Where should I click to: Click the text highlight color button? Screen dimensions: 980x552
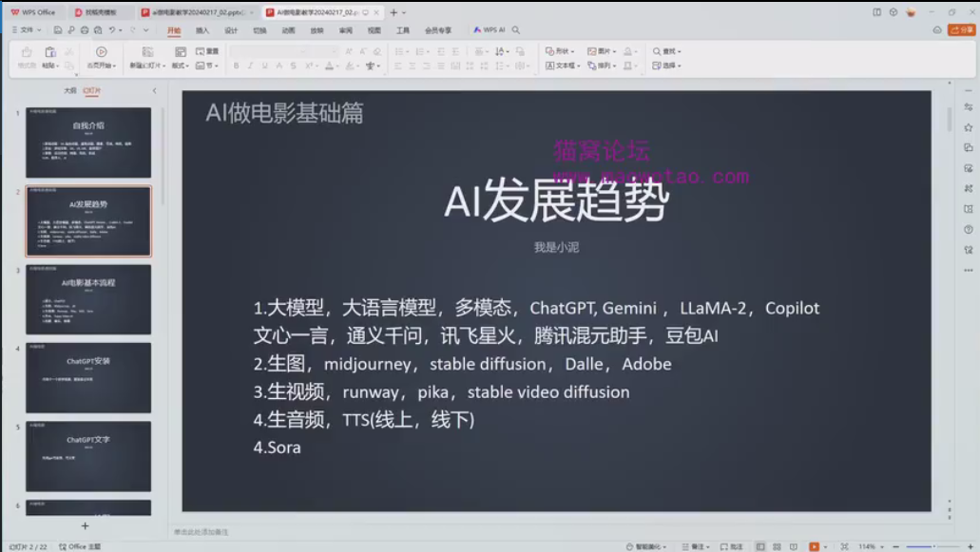[x=350, y=66]
